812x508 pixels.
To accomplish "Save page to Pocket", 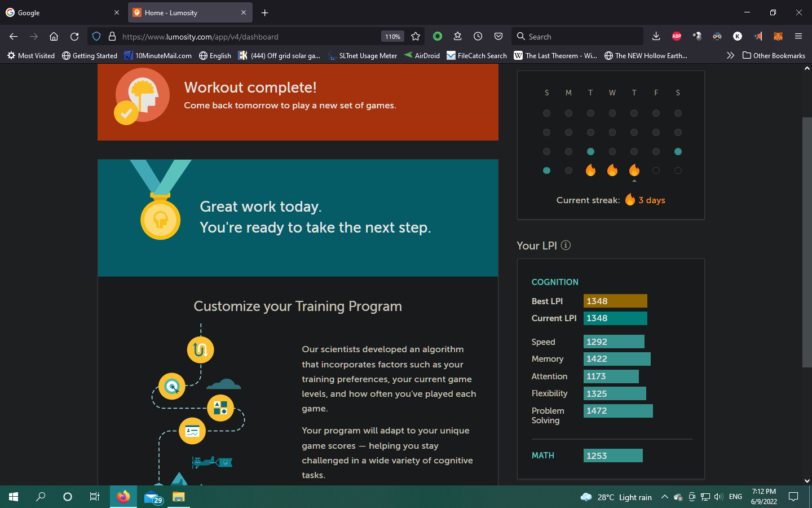I will point(498,36).
